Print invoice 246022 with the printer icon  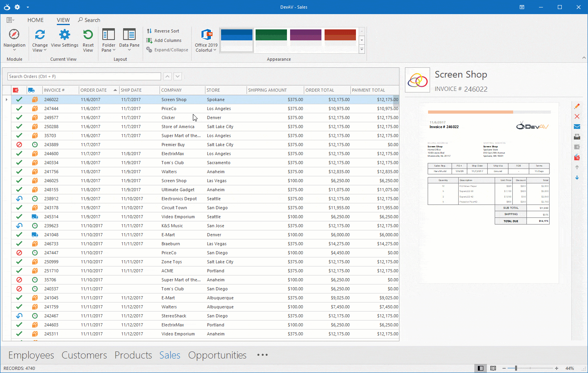pyautogui.click(x=577, y=136)
